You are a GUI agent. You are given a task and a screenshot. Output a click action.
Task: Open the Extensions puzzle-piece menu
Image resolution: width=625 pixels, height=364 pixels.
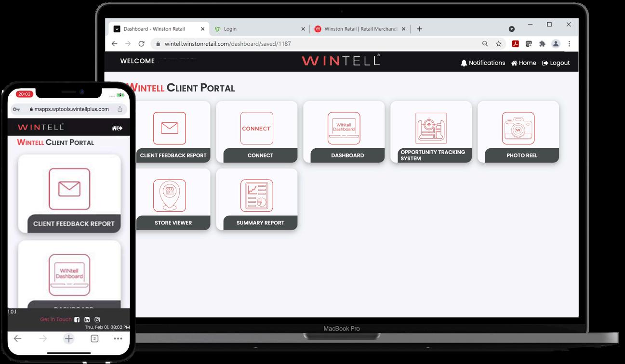point(542,44)
